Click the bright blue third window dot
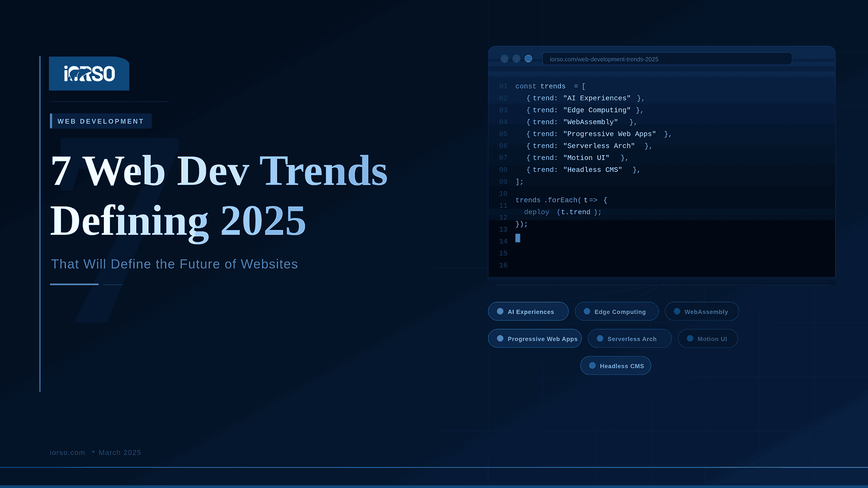The image size is (868, 488). point(528,59)
